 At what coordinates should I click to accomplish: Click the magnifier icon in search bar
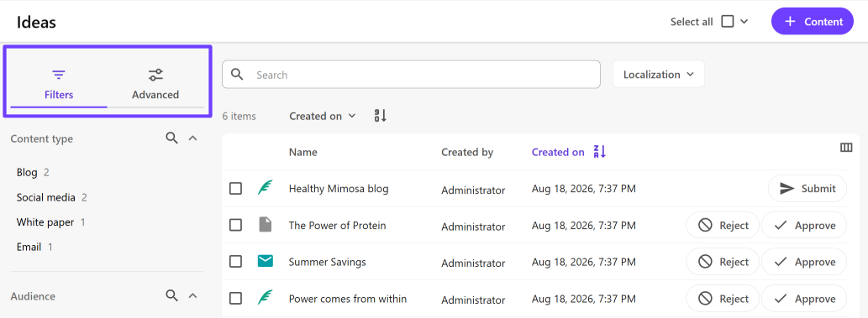[237, 74]
